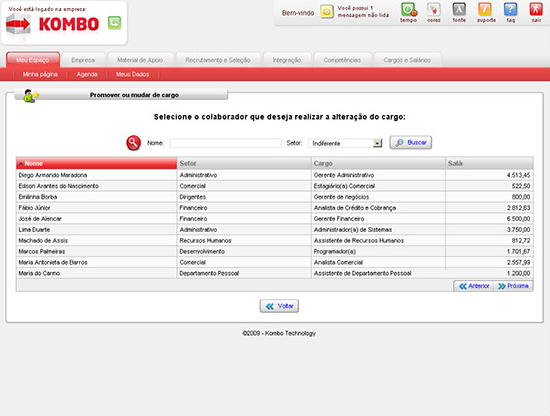Click the promote employee icon with star

click(31, 95)
